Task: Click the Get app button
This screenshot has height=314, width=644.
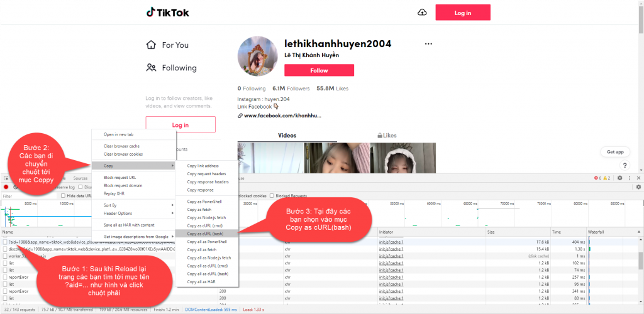Action: [x=615, y=152]
